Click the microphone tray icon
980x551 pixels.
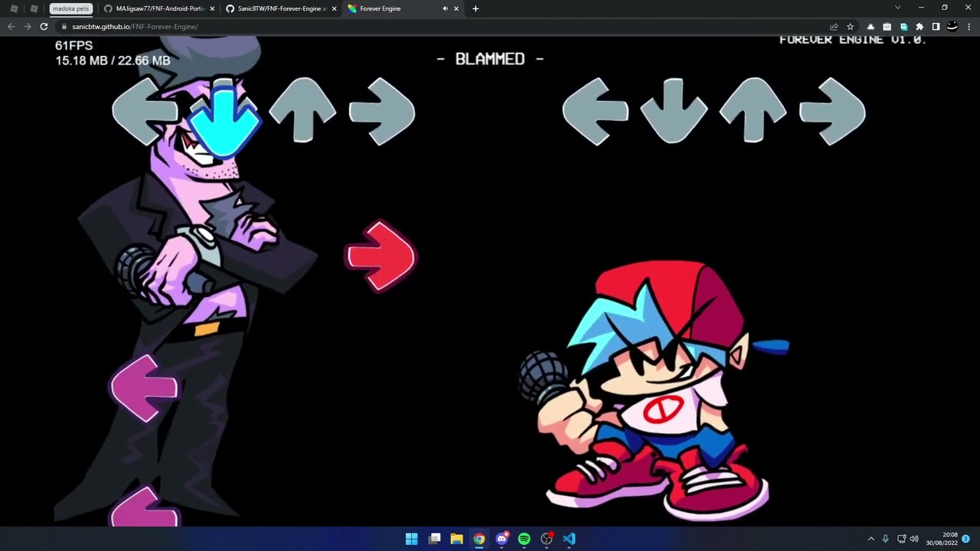[886, 539]
